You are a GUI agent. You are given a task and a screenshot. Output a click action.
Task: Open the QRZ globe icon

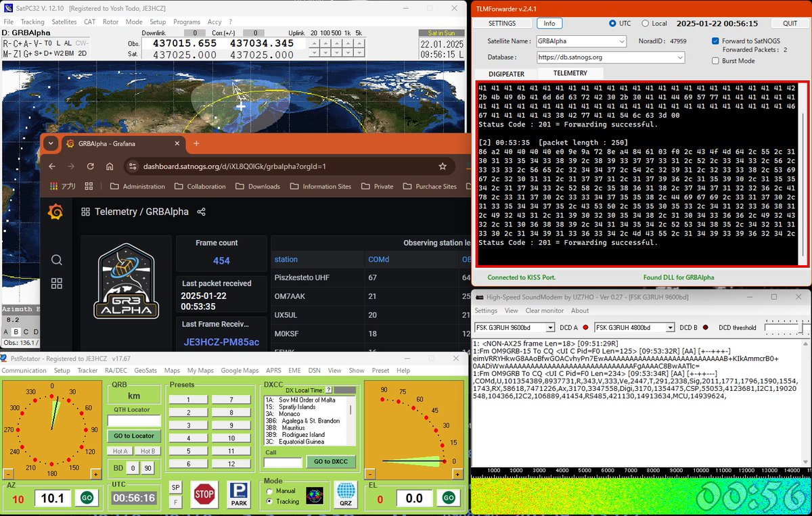click(x=346, y=494)
